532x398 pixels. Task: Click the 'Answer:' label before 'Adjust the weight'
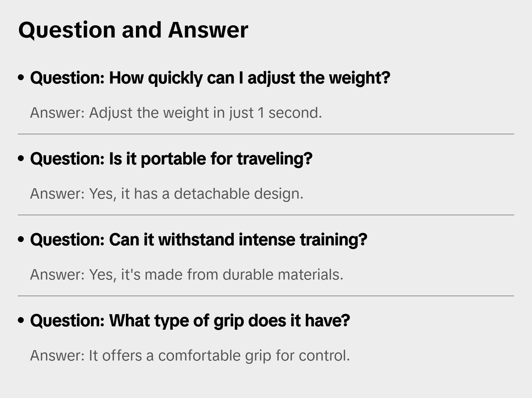point(58,113)
